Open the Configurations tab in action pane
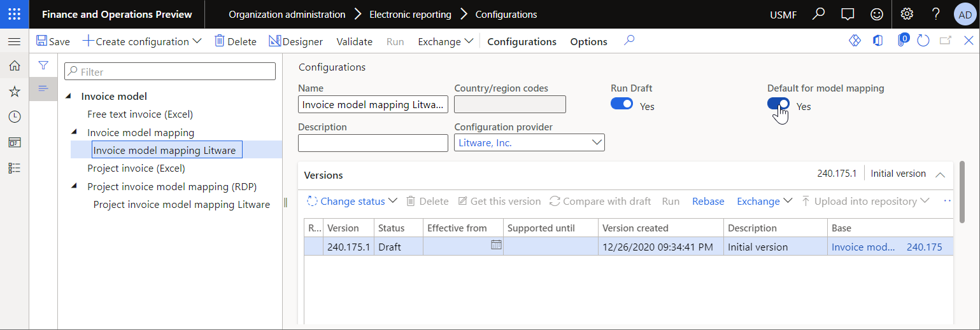The image size is (980, 330). [522, 41]
